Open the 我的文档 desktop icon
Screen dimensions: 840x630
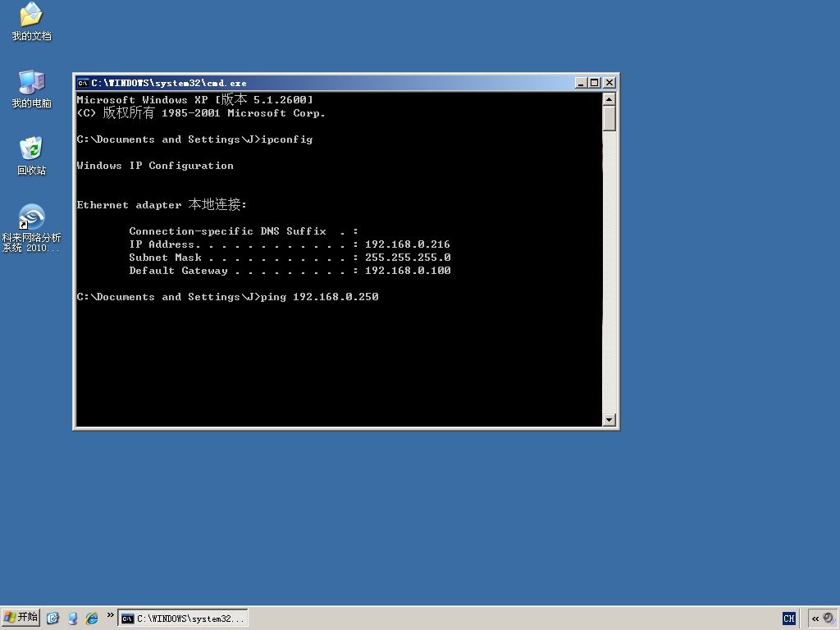[x=31, y=21]
